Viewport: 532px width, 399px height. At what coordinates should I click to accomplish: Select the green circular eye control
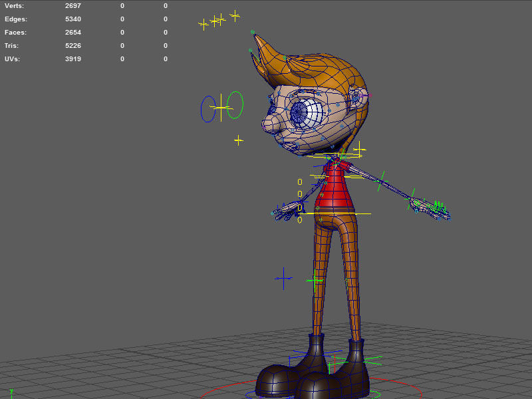point(235,105)
